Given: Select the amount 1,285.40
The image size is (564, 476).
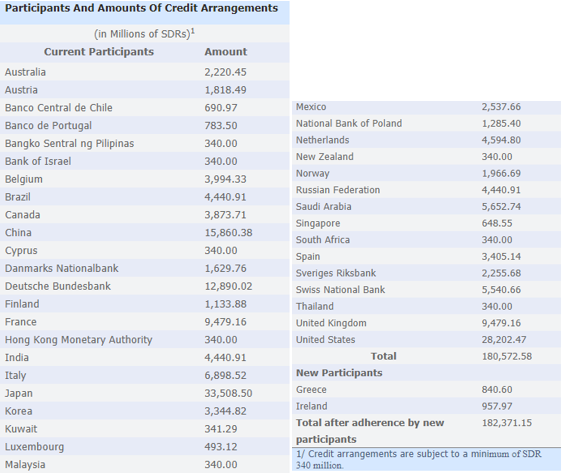Looking at the screenshot, I should (x=501, y=123).
